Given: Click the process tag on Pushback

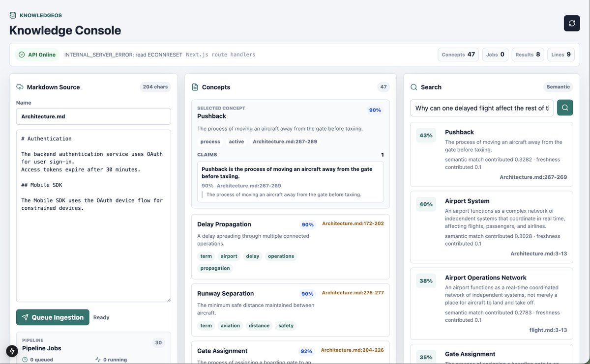Looking at the screenshot, I should 210,141.
